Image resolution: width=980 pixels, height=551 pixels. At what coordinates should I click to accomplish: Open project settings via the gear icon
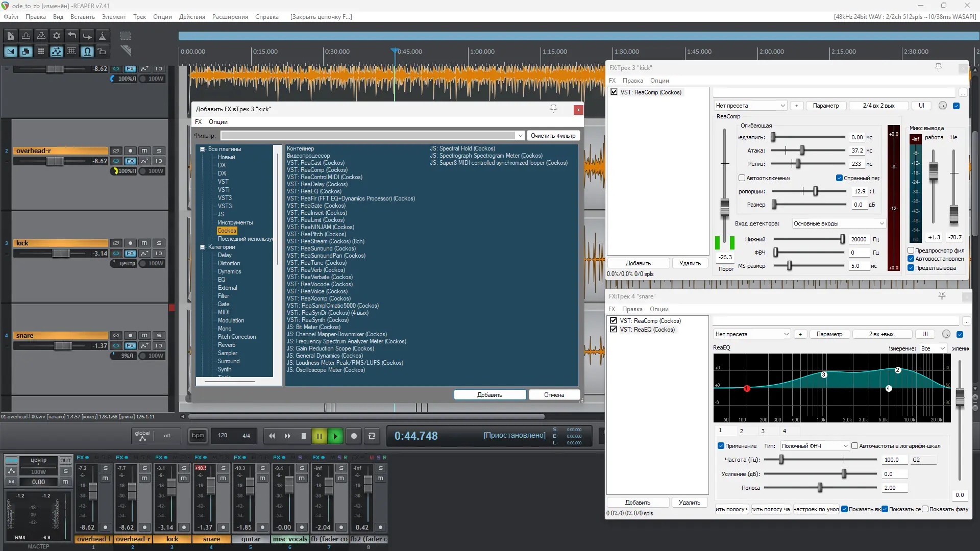[57, 36]
